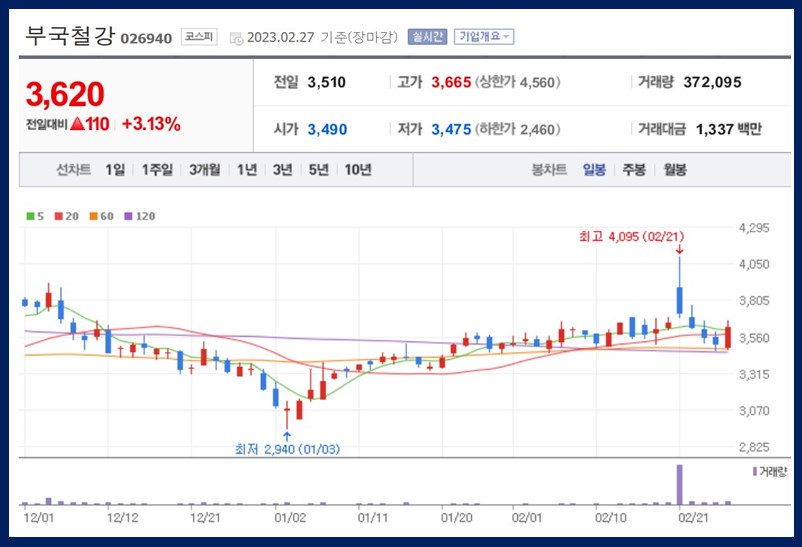Click the tall volume bar on 02/21
802x547 pixels.
(x=679, y=485)
